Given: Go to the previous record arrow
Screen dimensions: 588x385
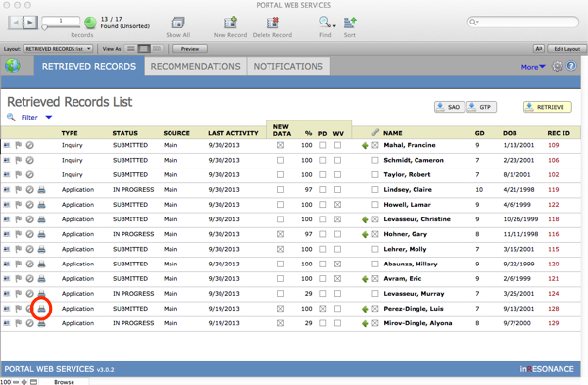Looking at the screenshot, I should point(15,23).
